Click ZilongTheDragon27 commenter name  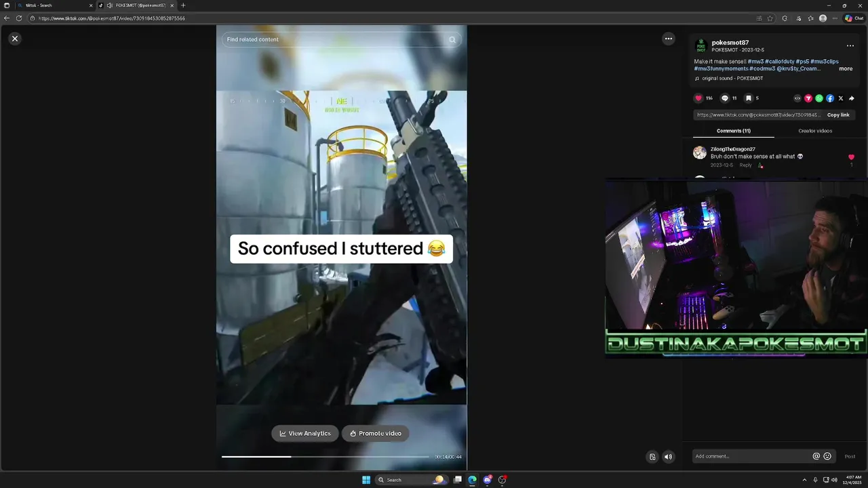pyautogui.click(x=732, y=149)
